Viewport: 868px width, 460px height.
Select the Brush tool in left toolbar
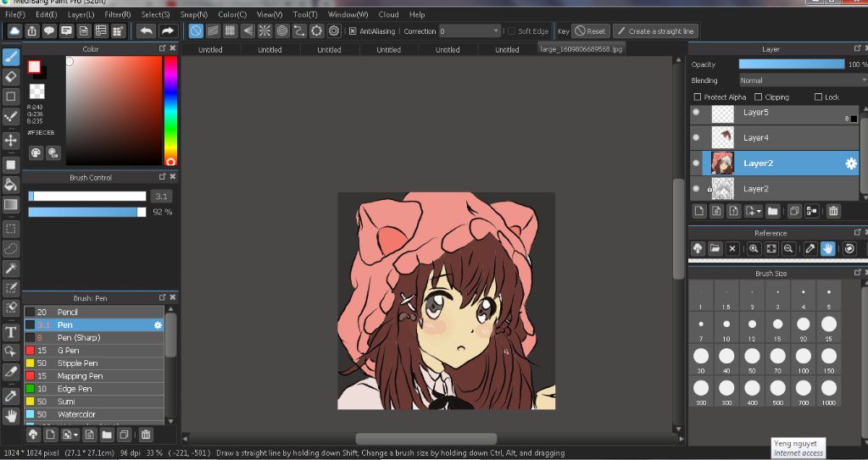click(x=10, y=57)
